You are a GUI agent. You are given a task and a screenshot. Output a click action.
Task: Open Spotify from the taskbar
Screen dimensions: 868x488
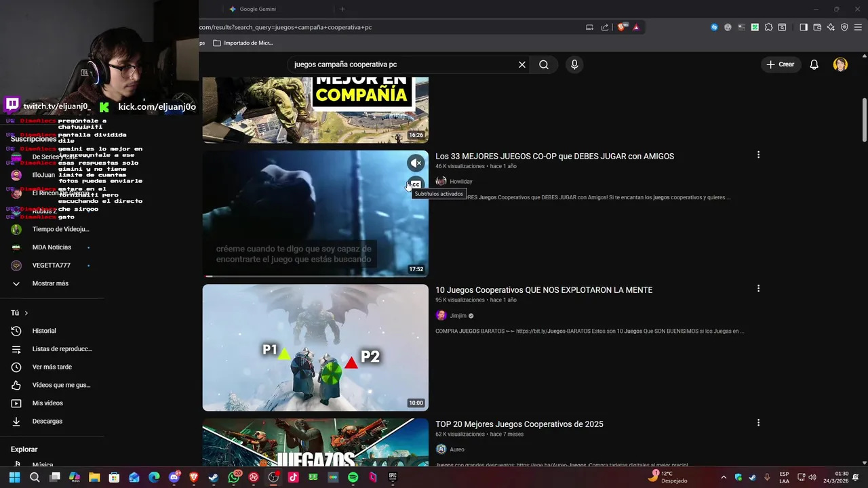click(x=353, y=477)
